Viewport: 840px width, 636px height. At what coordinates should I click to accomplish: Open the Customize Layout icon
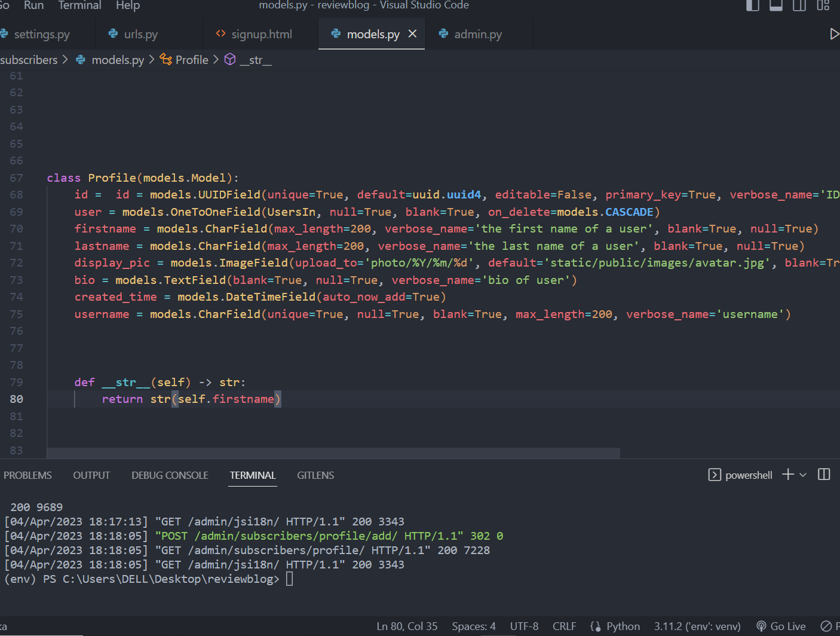point(823,5)
